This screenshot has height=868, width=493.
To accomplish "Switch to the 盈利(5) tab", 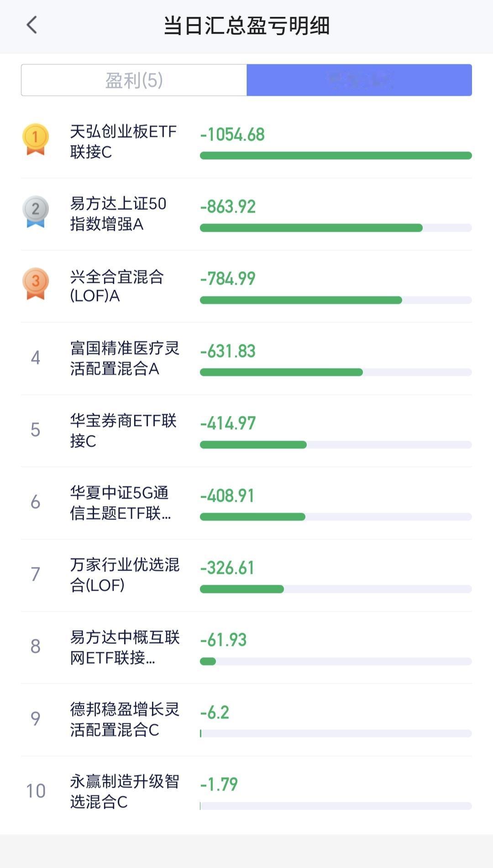I will [x=134, y=80].
